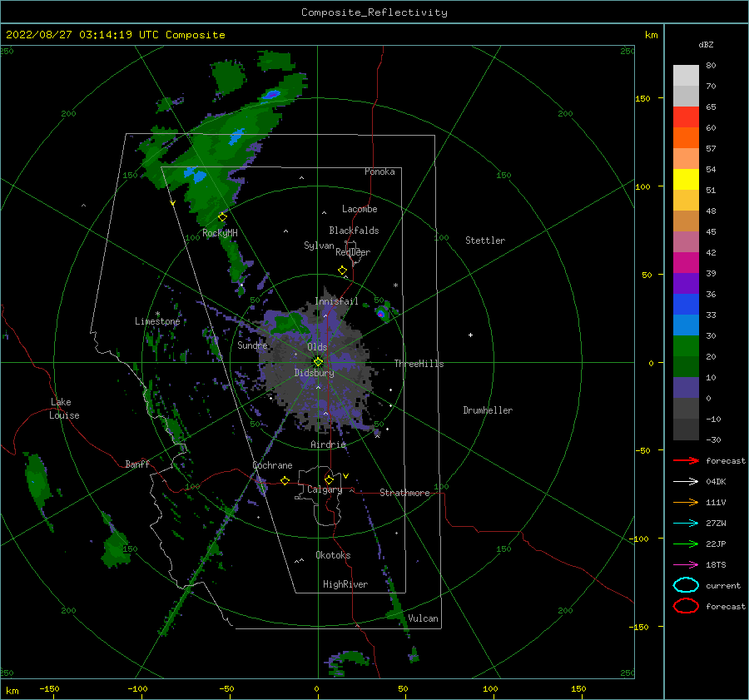Click the magenta 18TS arrow legend icon
Screen dimensions: 749x700
686,565
